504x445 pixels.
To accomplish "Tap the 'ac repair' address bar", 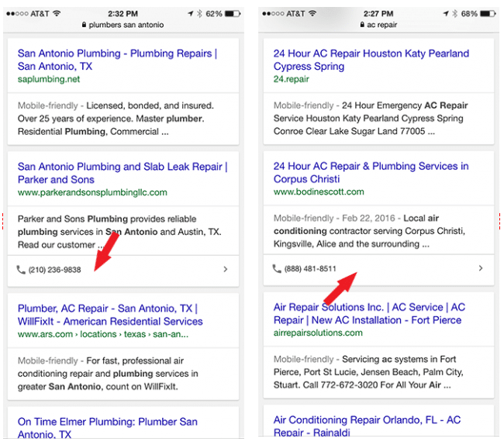I will click(378, 25).
